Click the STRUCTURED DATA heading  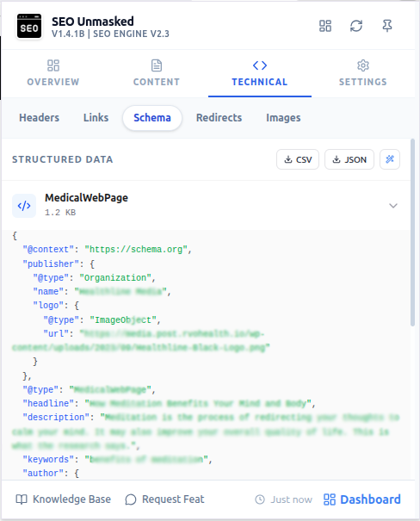pyautogui.click(x=63, y=159)
